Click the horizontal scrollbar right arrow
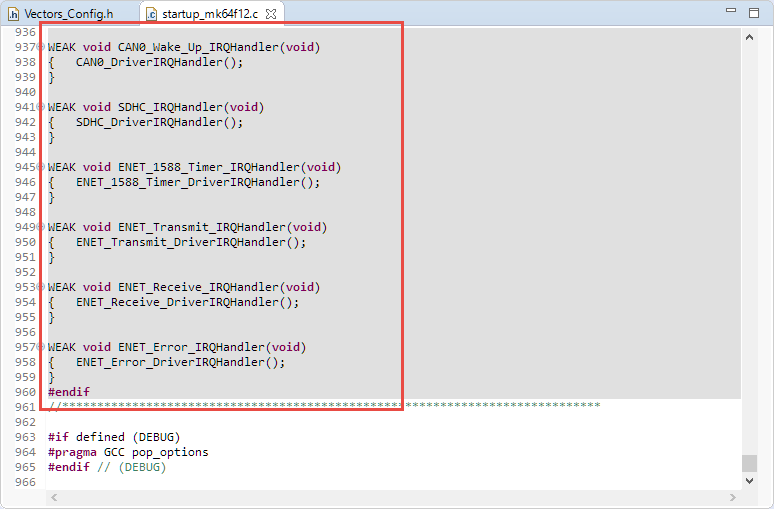 click(x=733, y=497)
